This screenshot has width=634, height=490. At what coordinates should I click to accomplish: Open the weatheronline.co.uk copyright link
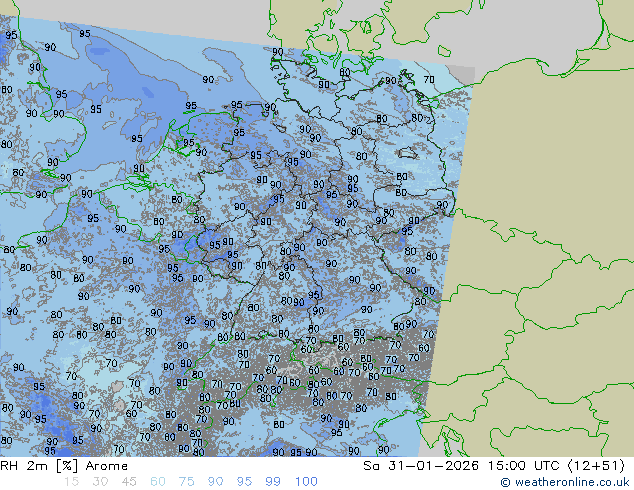click(x=565, y=482)
